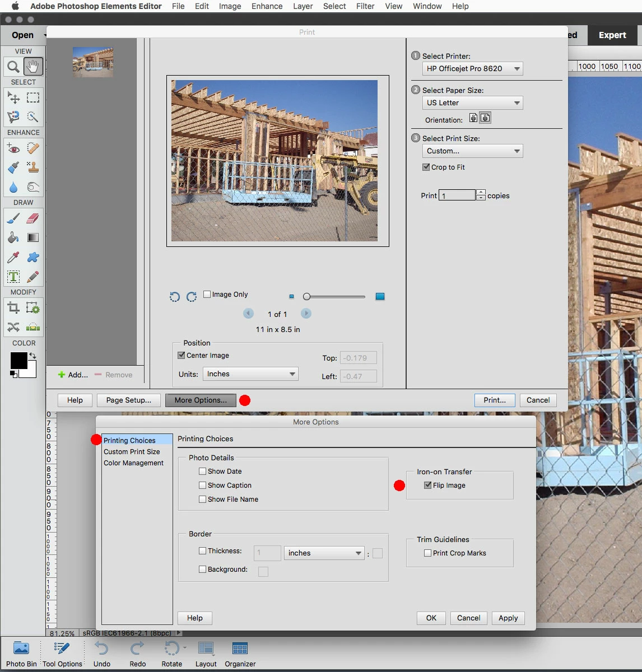Expand the Open button dropdown arrow
Screen dimensions: 642x672
(x=44, y=35)
